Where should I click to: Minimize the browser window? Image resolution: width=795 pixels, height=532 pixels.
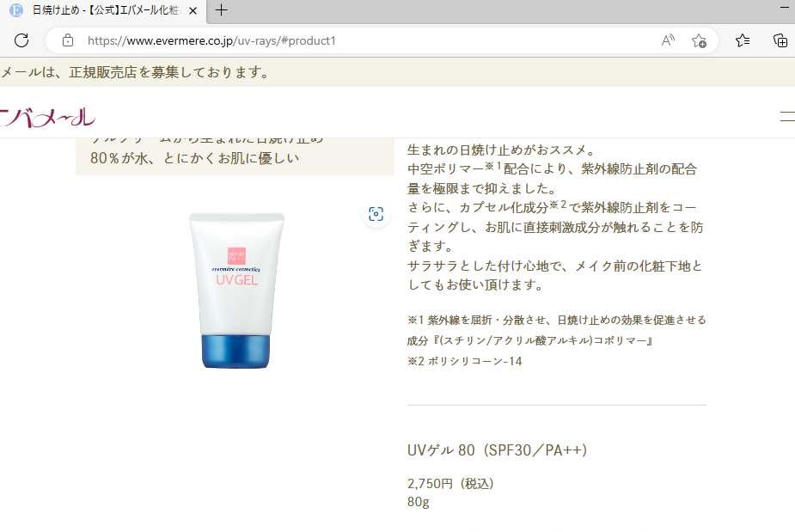coord(785,8)
